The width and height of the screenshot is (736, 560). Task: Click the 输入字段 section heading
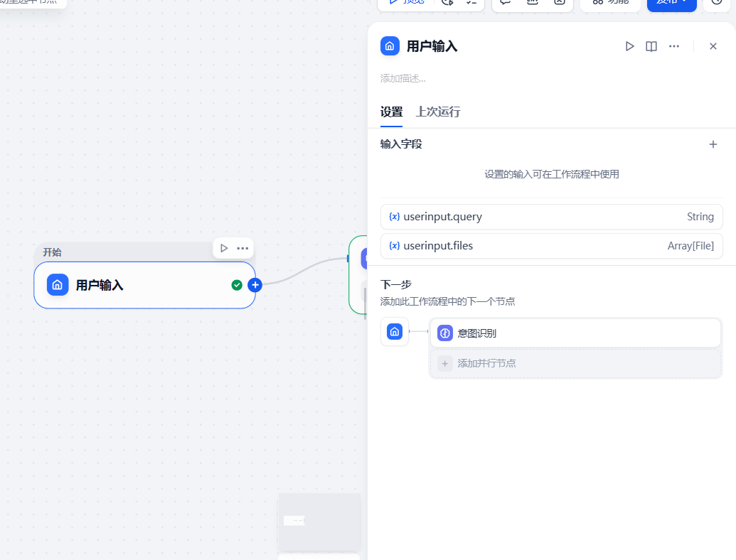click(x=401, y=144)
